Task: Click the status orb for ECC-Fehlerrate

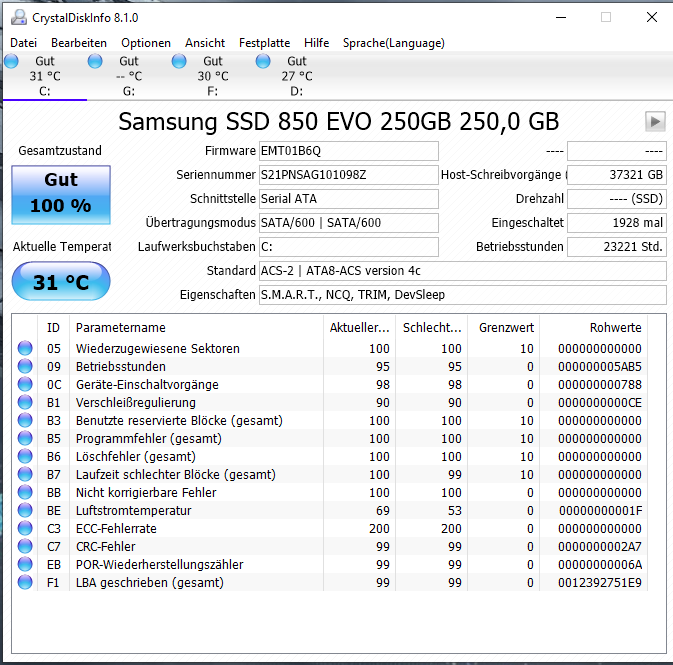Action: (x=25, y=528)
